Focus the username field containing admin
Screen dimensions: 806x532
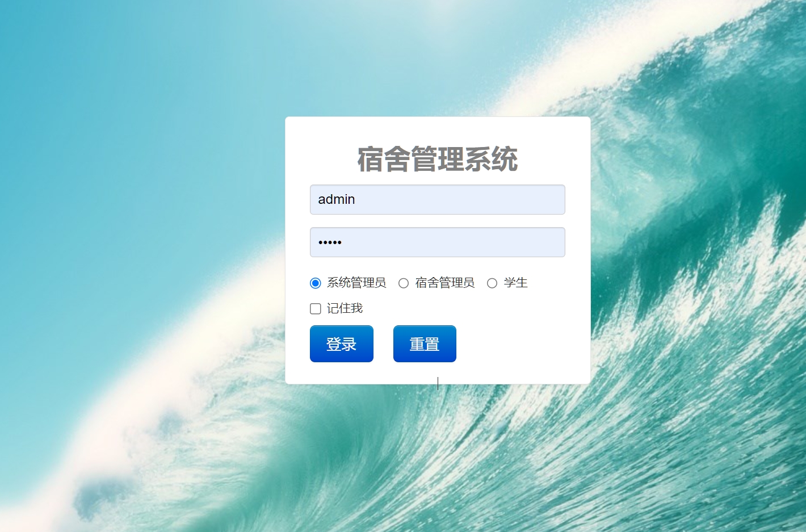(438, 199)
